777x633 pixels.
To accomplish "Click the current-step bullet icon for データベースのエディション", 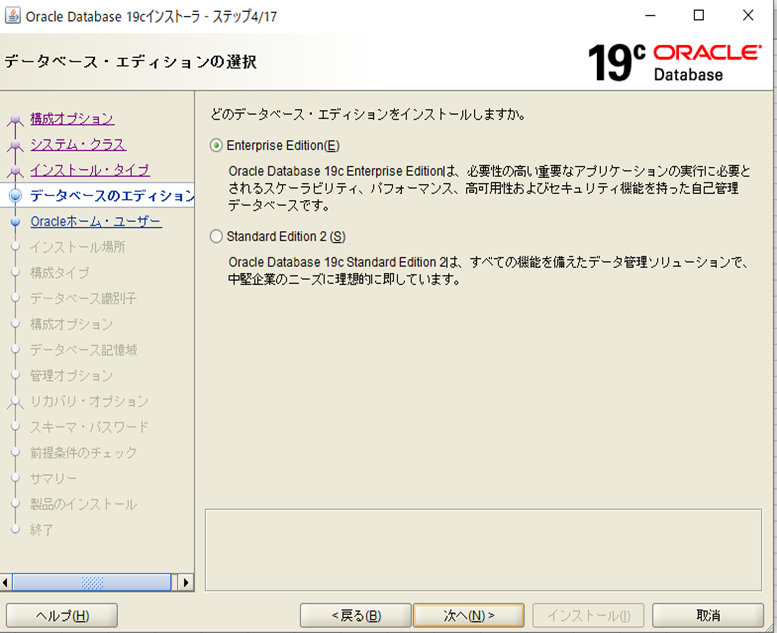I will tap(14, 196).
